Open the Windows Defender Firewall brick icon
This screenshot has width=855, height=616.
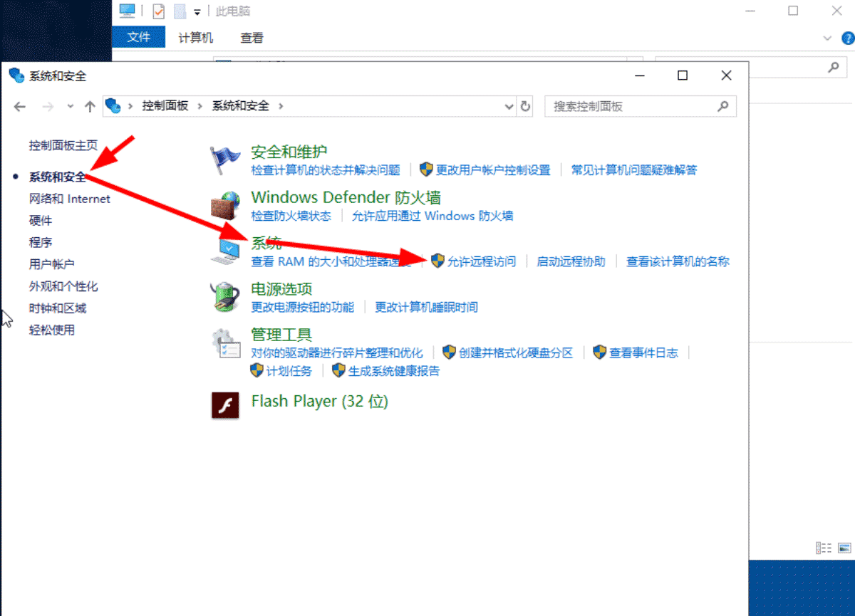(x=225, y=205)
